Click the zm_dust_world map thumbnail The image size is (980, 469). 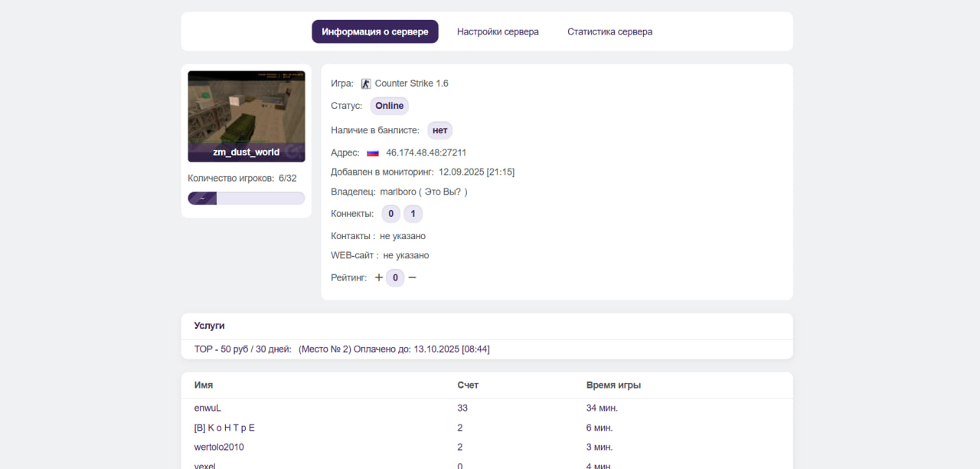click(x=246, y=115)
